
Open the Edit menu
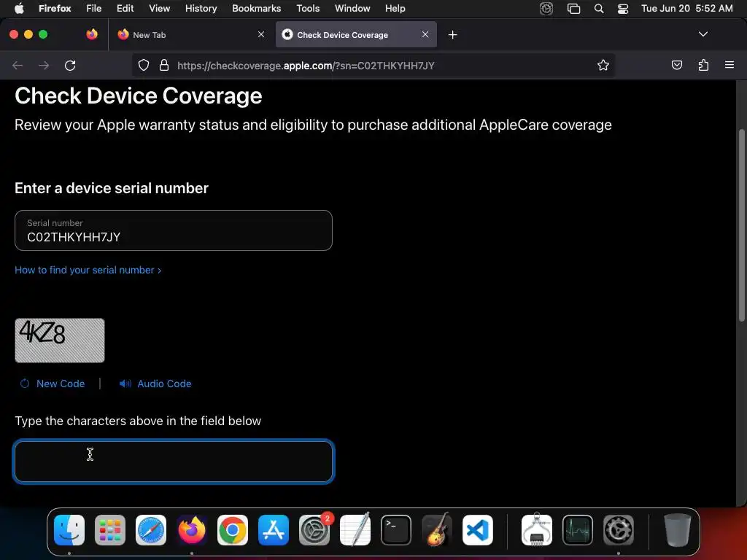click(x=125, y=8)
